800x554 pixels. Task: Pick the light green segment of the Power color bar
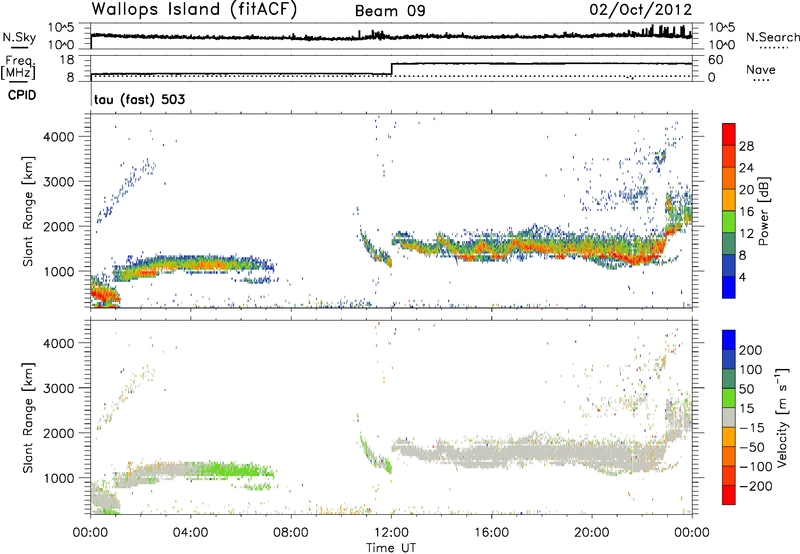click(729, 222)
